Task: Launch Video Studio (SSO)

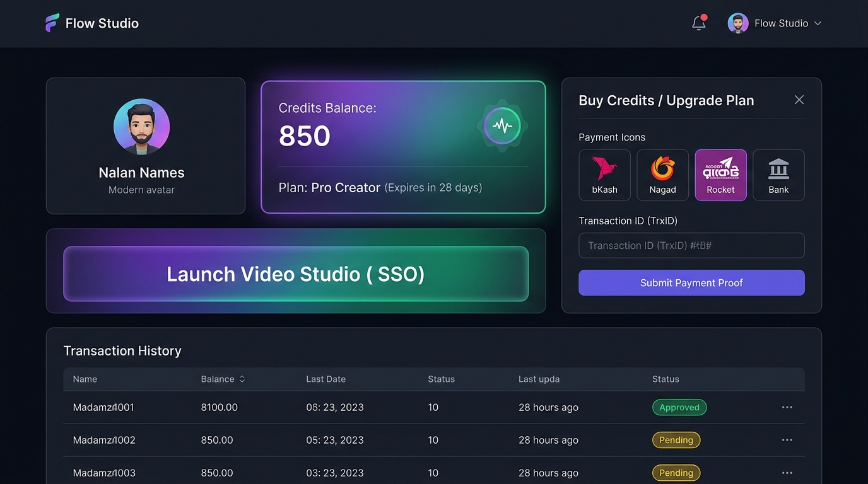Action: [x=296, y=274]
